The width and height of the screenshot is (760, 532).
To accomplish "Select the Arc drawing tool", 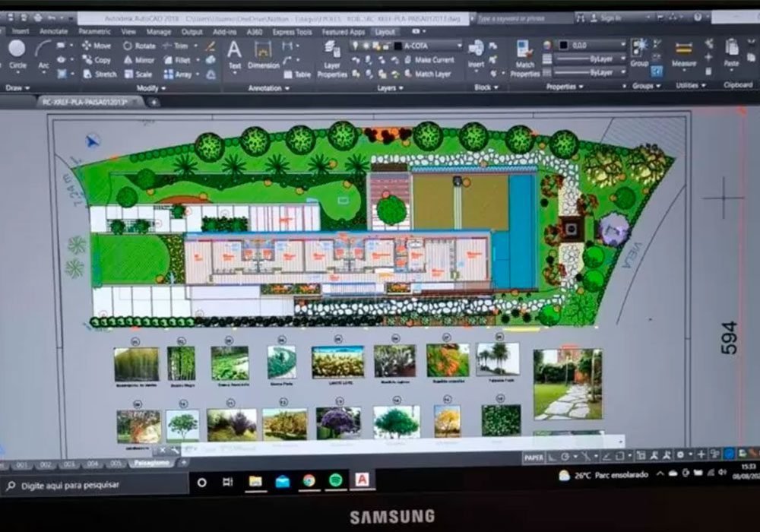I will [x=42, y=53].
